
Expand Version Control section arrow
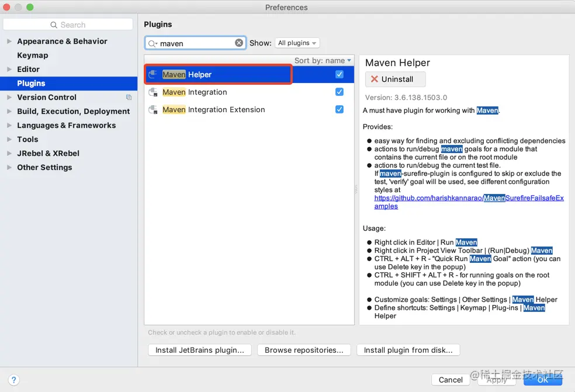(9, 97)
